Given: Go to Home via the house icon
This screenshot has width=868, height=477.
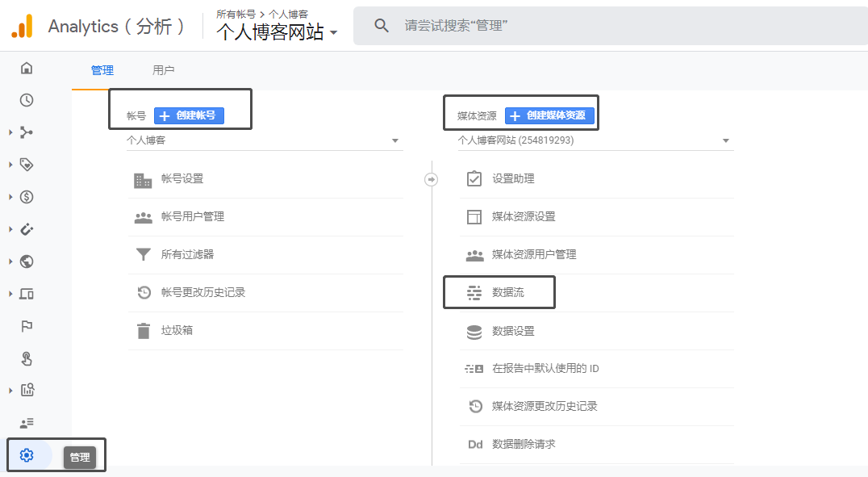Looking at the screenshot, I should point(27,68).
